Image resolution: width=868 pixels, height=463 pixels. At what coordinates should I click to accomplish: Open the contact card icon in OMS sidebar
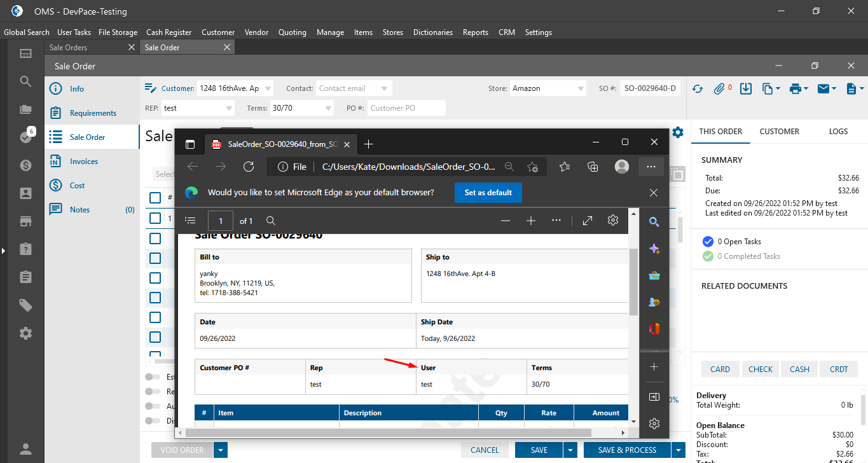(25, 193)
